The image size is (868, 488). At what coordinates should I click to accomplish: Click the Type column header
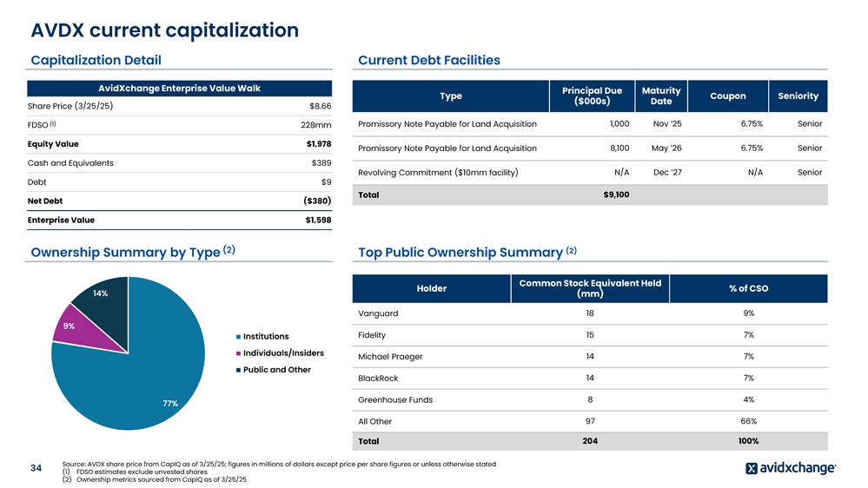[451, 96]
